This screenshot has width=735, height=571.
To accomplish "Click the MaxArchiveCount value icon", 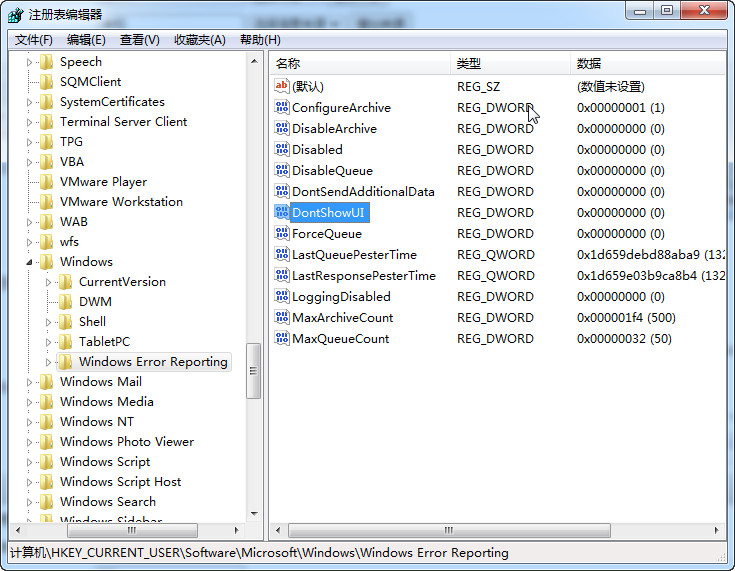I will (281, 317).
